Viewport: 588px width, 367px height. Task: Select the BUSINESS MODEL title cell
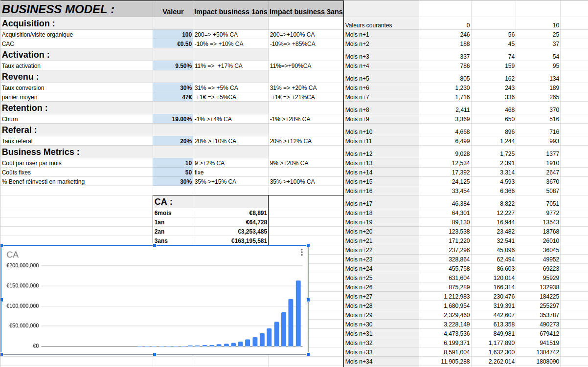76,9
